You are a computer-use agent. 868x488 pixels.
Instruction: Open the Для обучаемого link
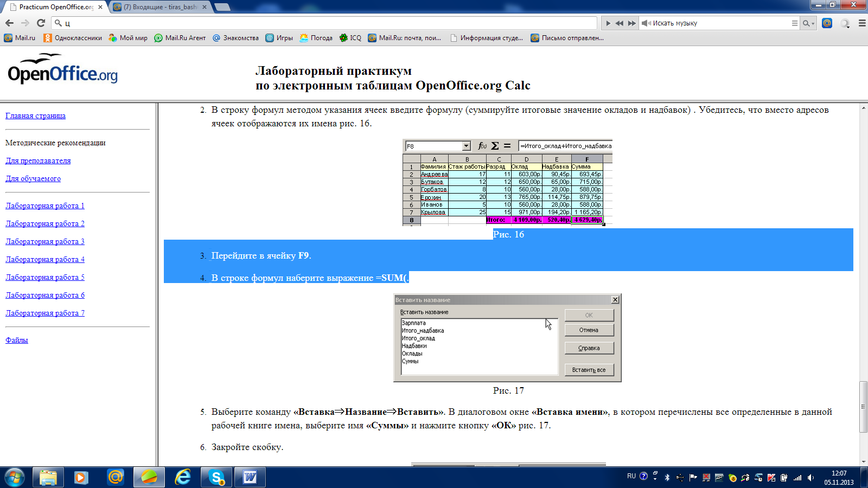pyautogui.click(x=33, y=178)
